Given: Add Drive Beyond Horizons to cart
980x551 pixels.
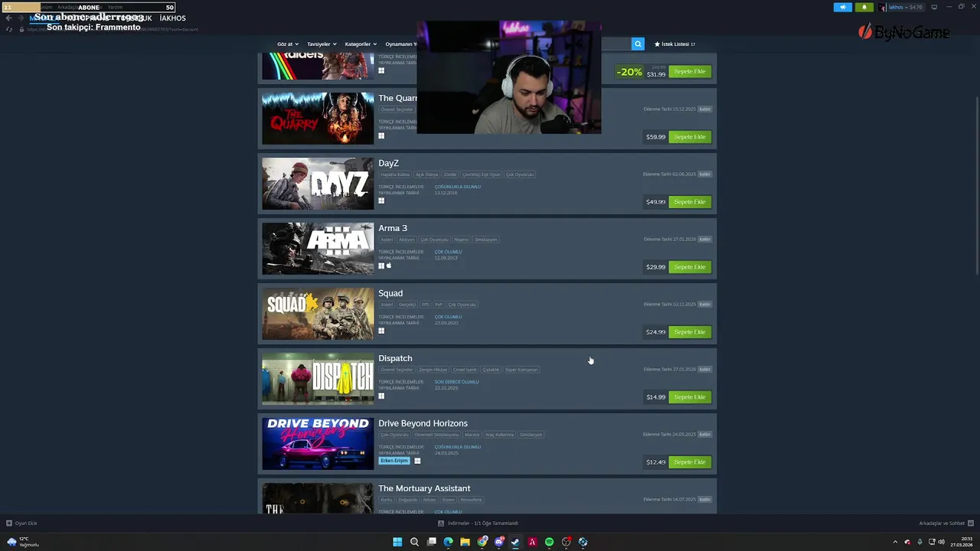Looking at the screenshot, I should 690,462.
